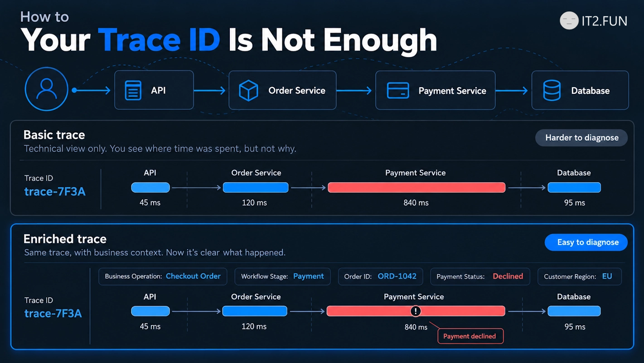Click the IT2.FUN face logo icon
Screen dimensions: 644x363
(569, 20)
